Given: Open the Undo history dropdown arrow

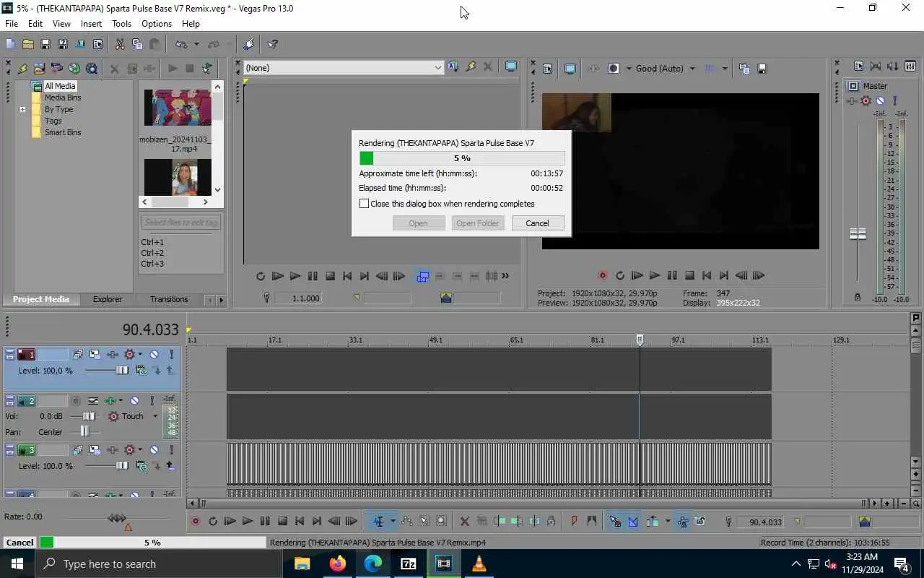Looking at the screenshot, I should (x=196, y=44).
